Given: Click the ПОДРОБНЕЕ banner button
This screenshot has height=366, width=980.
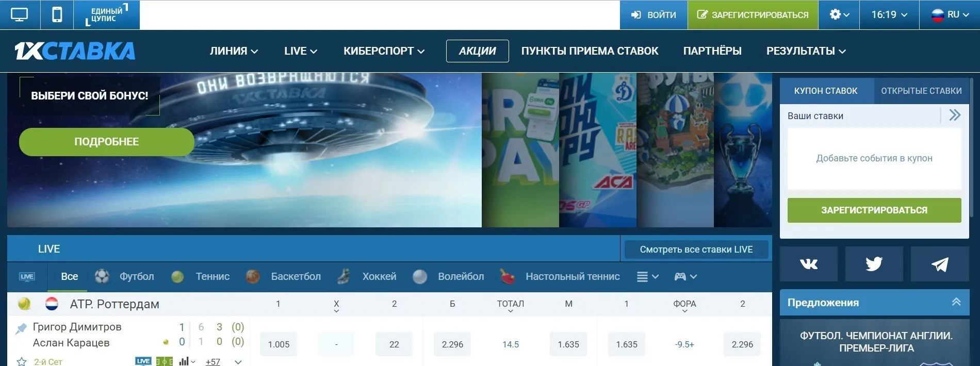Looking at the screenshot, I should [107, 142].
